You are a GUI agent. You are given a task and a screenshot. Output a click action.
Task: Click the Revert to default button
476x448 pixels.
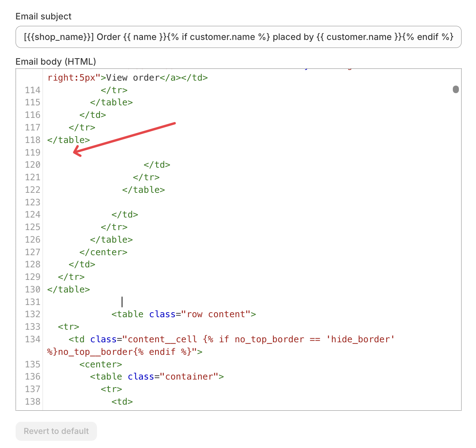[x=56, y=431]
